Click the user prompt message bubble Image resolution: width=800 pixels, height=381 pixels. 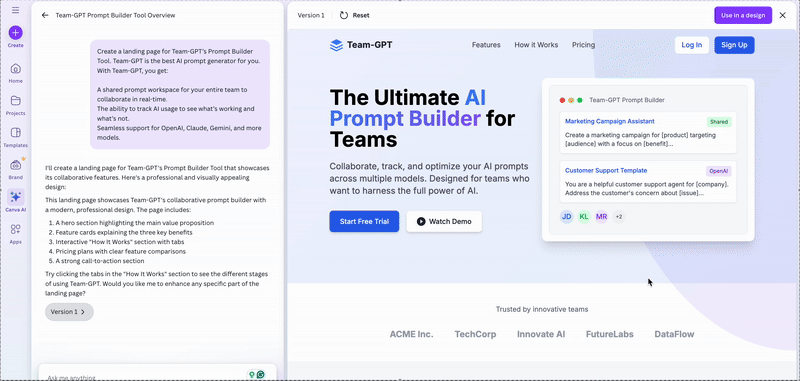click(180, 94)
